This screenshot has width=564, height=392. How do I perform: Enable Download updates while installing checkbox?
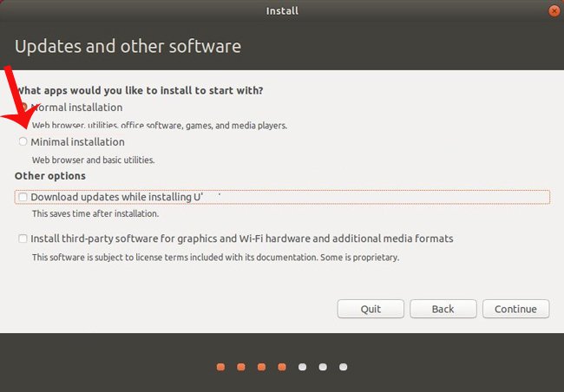(23, 197)
